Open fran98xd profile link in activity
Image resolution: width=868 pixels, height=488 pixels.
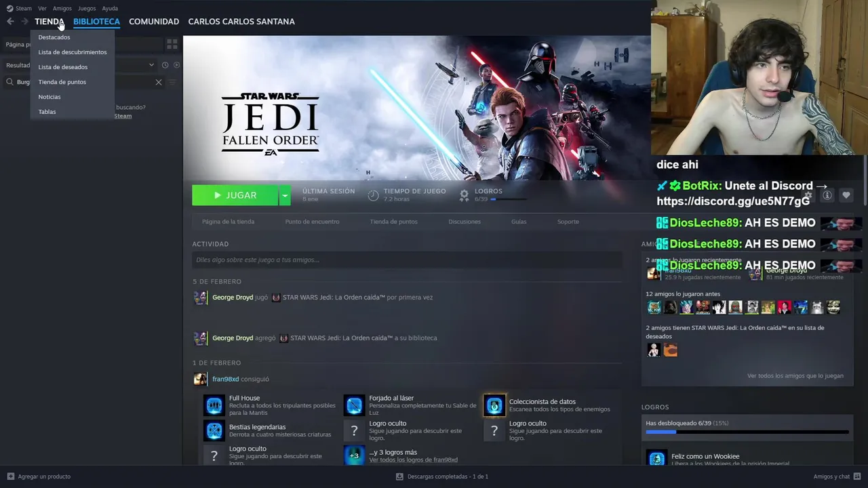225,379
